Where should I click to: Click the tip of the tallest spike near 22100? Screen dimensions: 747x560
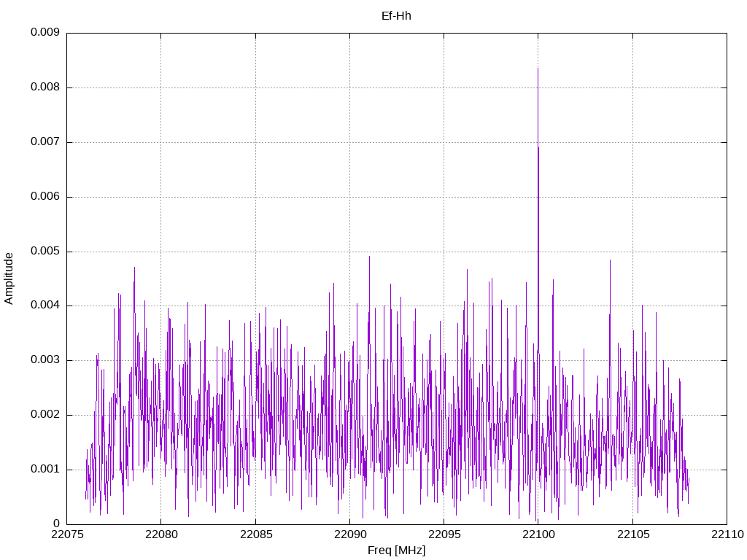(538, 69)
